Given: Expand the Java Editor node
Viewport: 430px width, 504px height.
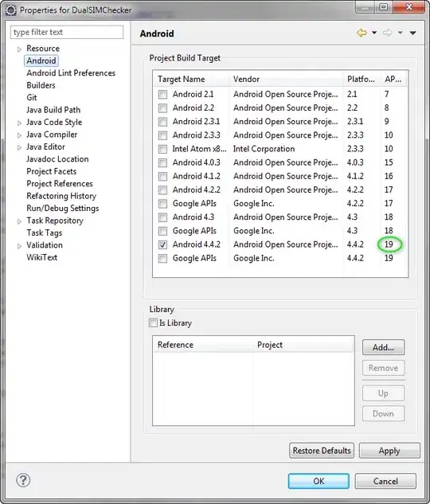Looking at the screenshot, I should click(x=19, y=147).
